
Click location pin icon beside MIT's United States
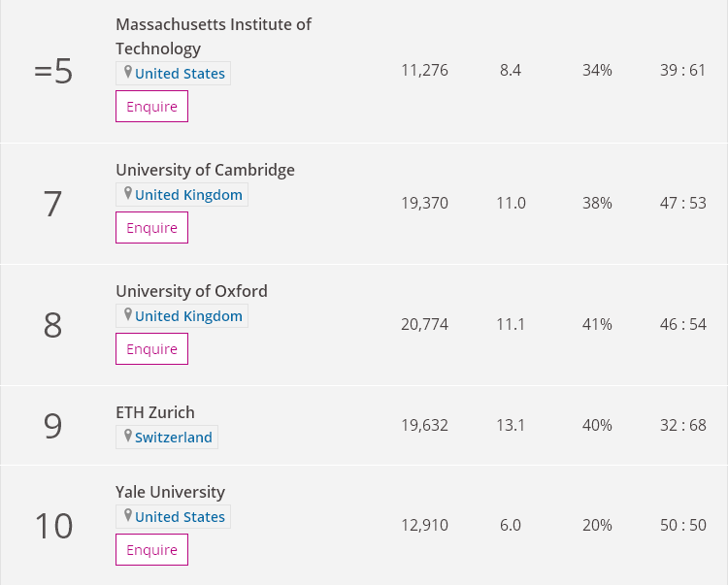(x=127, y=73)
